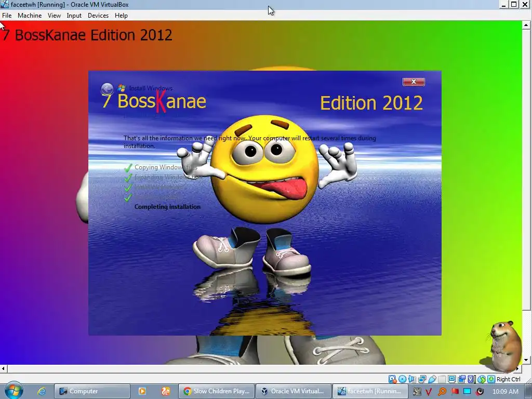Switch to Slow Children Play Chrome window
The image size is (532, 399).
(217, 391)
